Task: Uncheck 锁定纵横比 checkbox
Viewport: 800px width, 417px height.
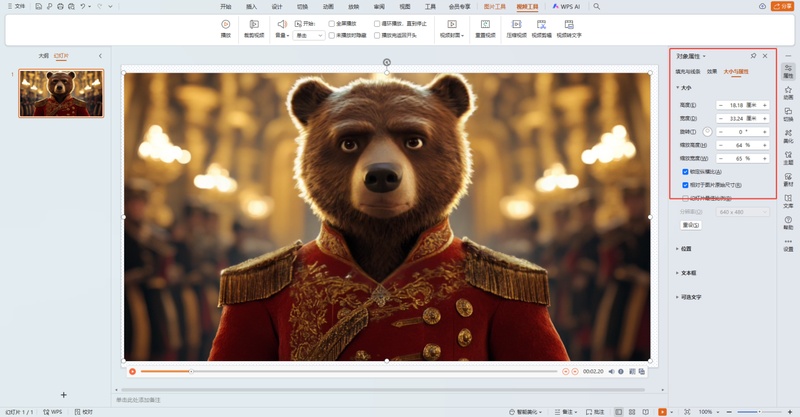Action: (x=685, y=172)
